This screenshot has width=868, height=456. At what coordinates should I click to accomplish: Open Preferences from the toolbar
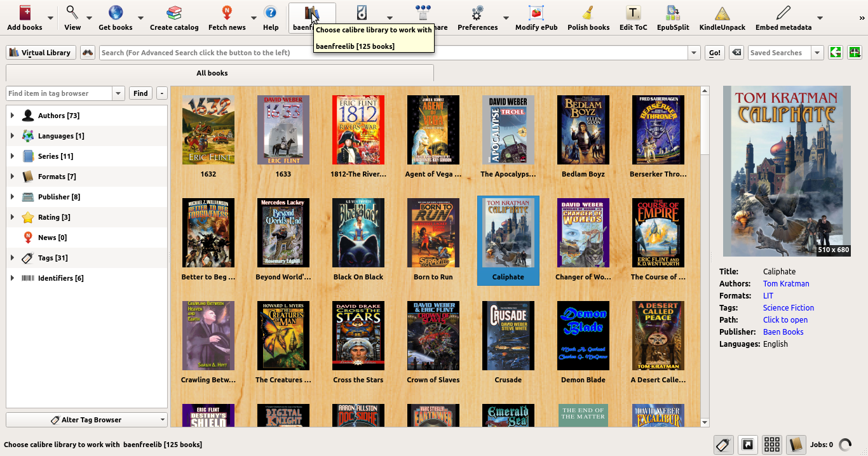click(x=478, y=13)
